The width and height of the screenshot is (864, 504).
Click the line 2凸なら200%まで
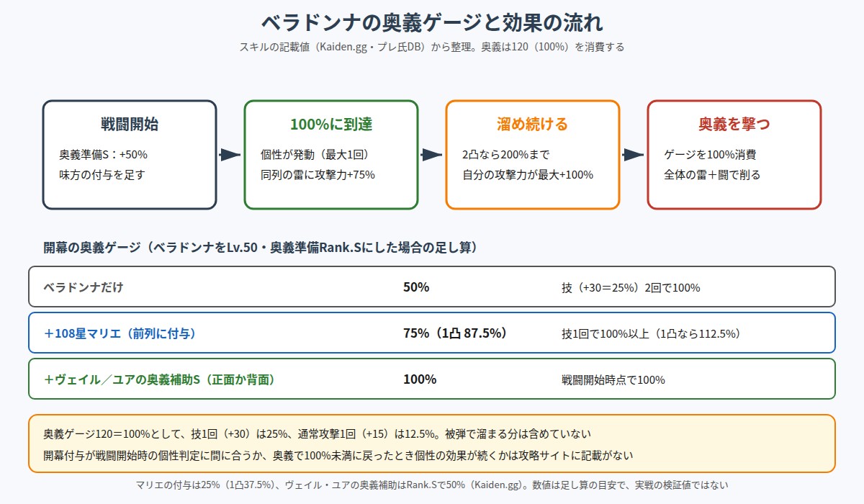[505, 155]
